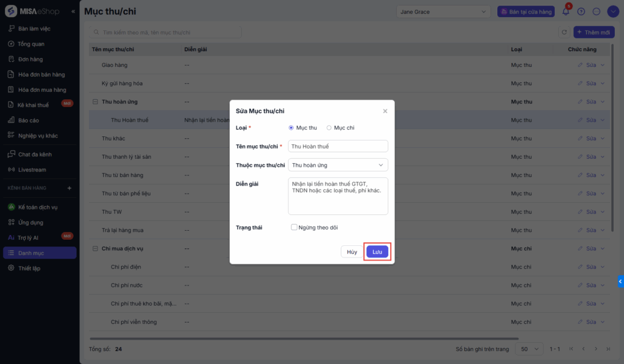Screen dimensions: 624x364
Task: Select the Mục thu radio option
Action: [291, 128]
